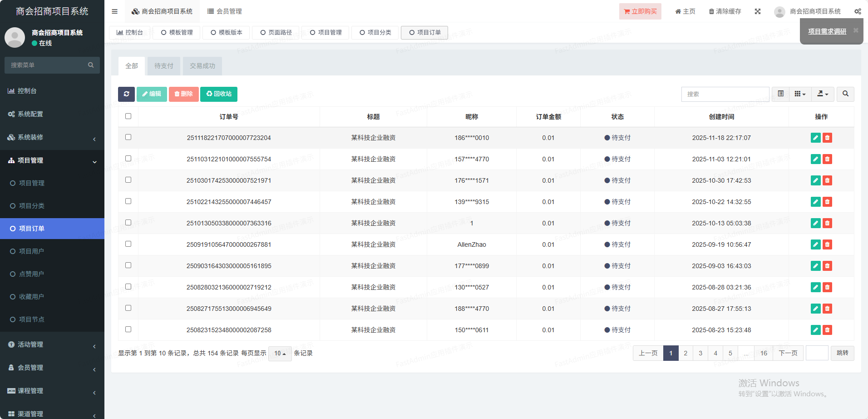Select the checkbox for order 2511031221010000007555754
This screenshot has height=419, width=868.
pos(128,159)
